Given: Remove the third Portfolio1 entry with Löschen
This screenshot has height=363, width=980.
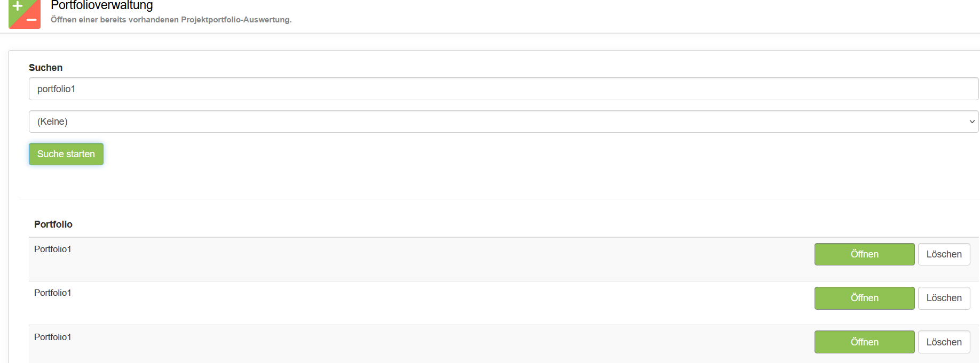Looking at the screenshot, I should click(943, 342).
